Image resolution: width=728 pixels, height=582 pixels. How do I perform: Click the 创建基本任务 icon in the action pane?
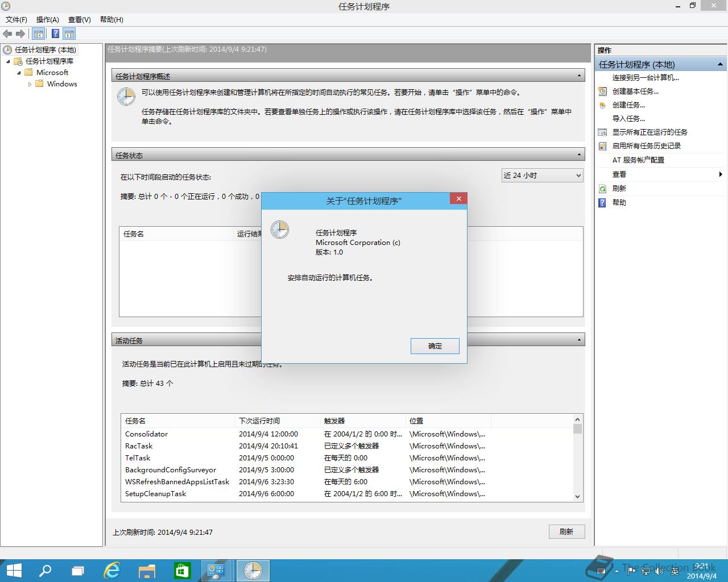(x=603, y=92)
